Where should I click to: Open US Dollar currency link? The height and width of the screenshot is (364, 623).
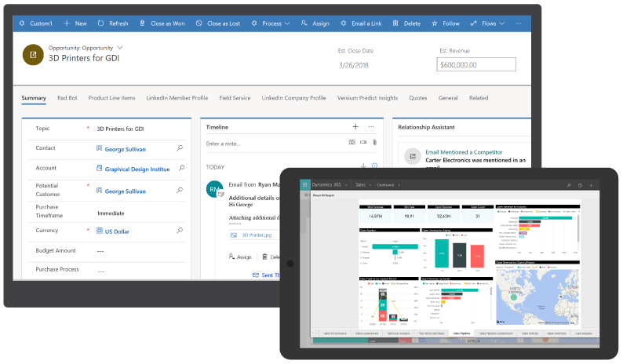pos(117,231)
